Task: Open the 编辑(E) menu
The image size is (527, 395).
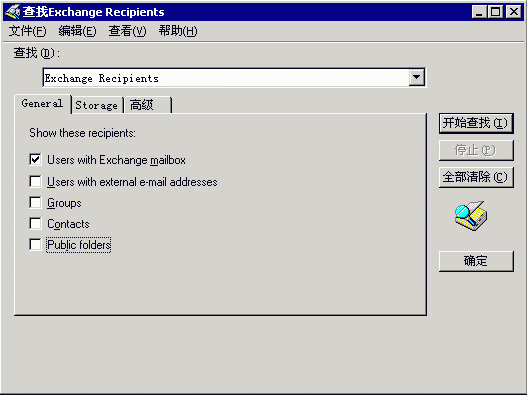Action: (x=77, y=31)
